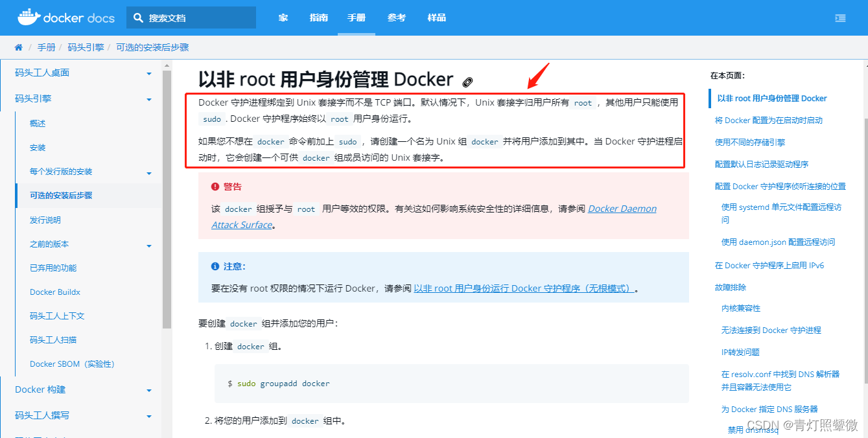Open the 参考 nav tab
This screenshot has width=868, height=438.
(397, 17)
